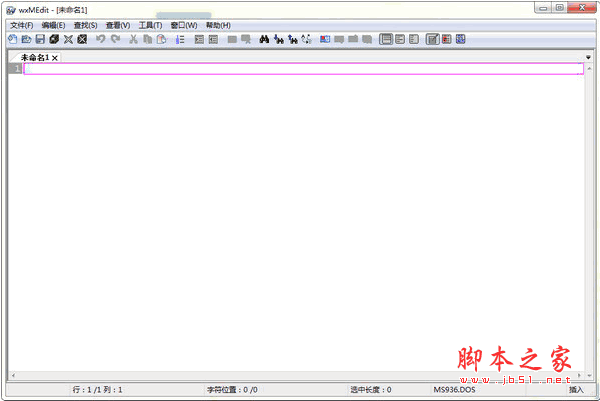
Task: Click the vertical scrollbar down arrow
Action: tap(589, 375)
